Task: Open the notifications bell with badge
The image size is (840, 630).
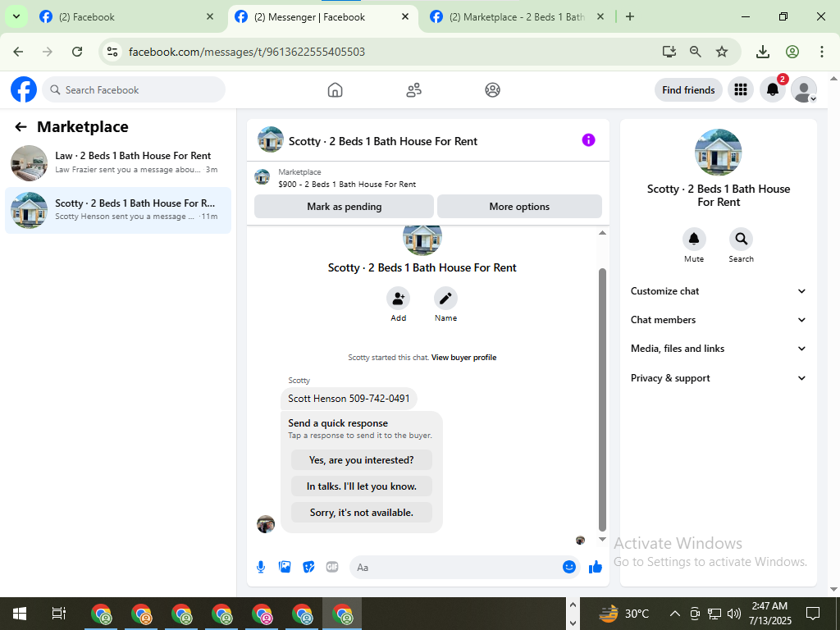Action: 773,89
